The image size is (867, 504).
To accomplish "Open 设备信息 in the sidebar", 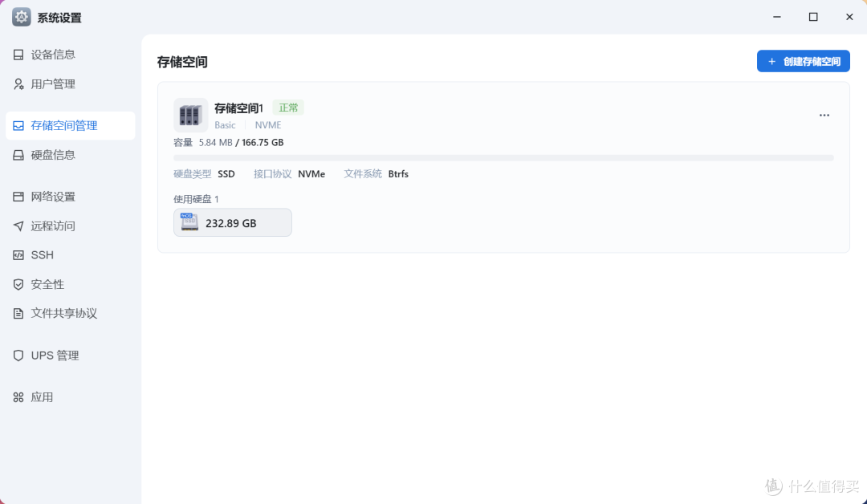I will coord(70,55).
